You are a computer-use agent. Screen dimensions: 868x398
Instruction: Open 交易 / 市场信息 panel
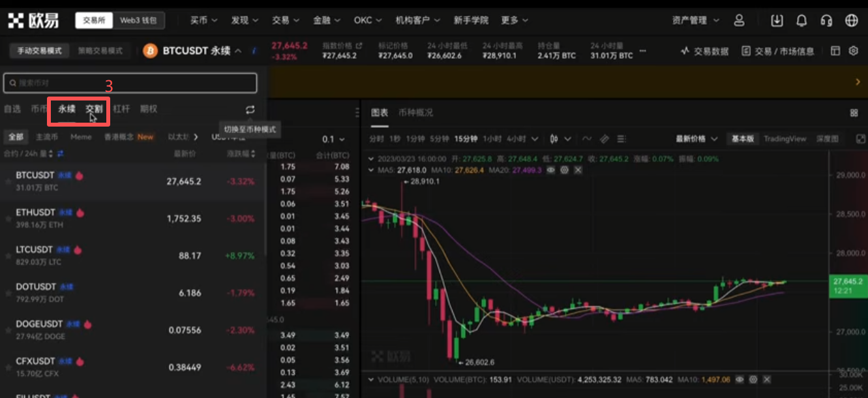pyautogui.click(x=778, y=51)
